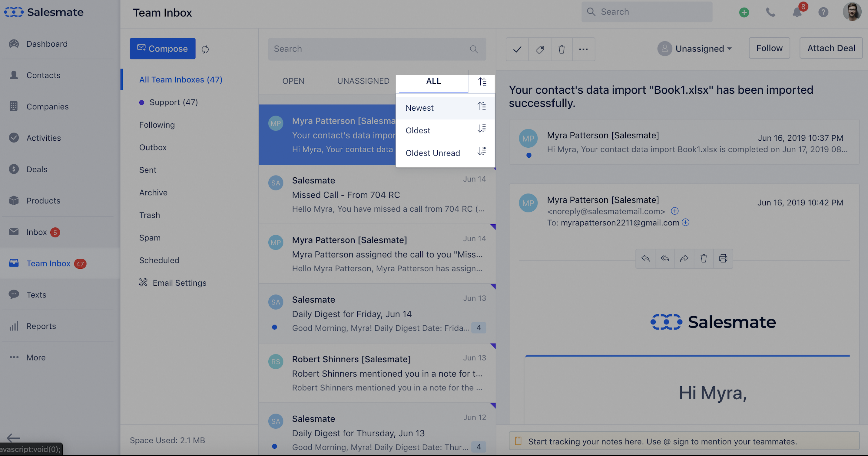Open the Products box icon
Screen dimensions: 868x456
[14, 200]
